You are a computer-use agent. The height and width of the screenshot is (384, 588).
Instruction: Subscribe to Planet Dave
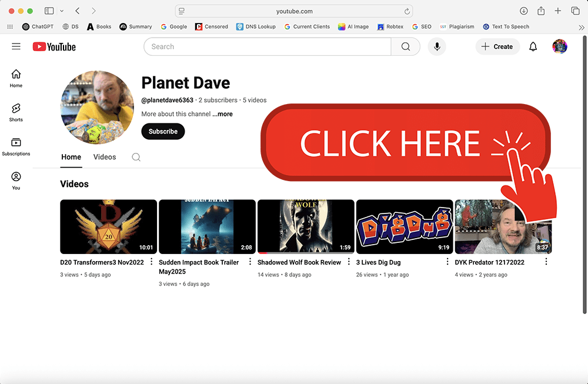[163, 132]
